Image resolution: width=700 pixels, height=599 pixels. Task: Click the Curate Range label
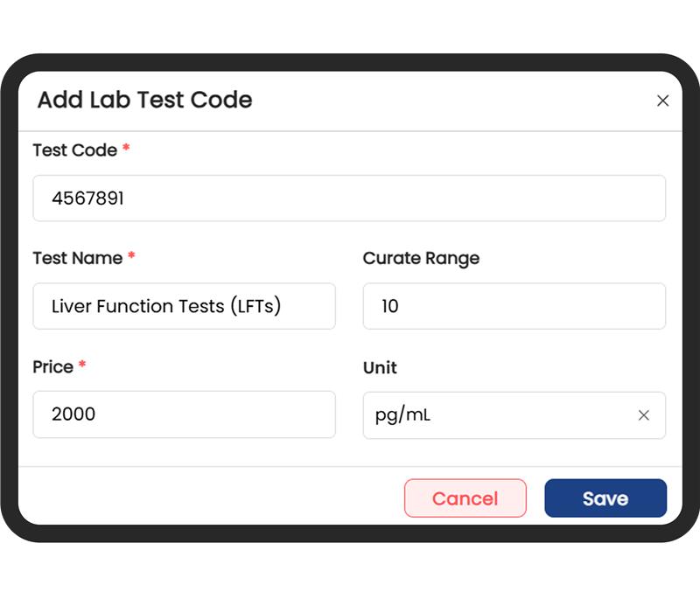[421, 258]
